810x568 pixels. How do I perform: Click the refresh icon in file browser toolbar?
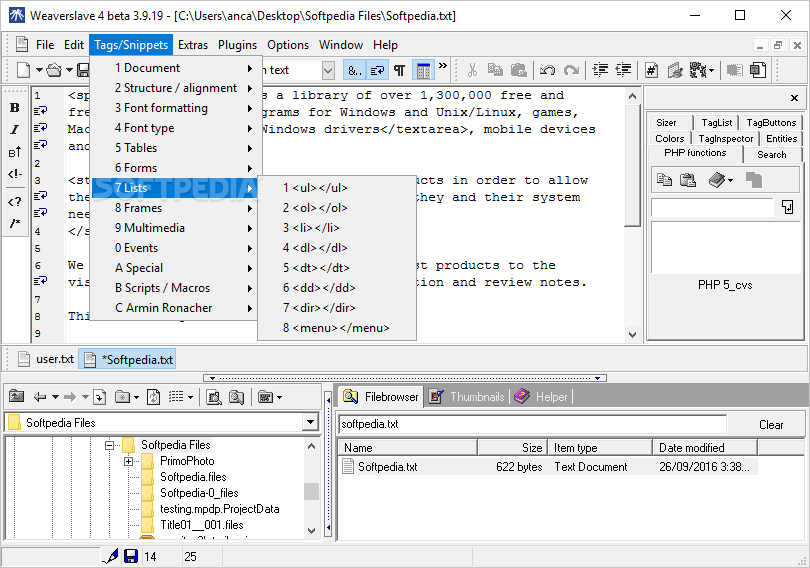(x=153, y=397)
